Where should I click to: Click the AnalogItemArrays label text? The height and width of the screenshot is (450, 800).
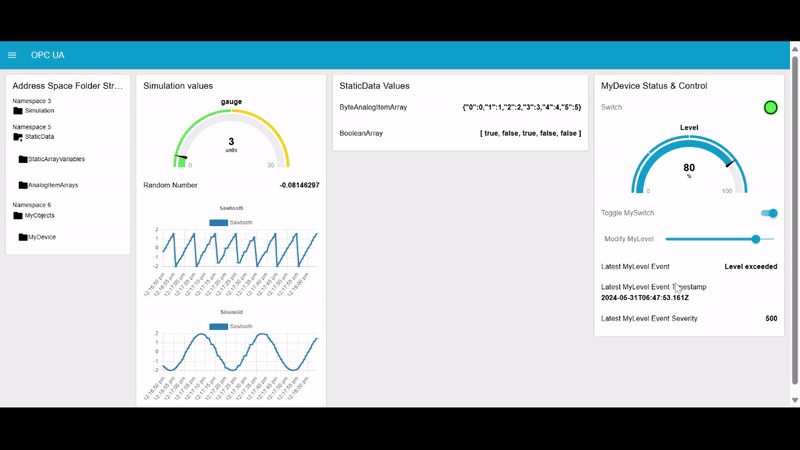click(53, 185)
